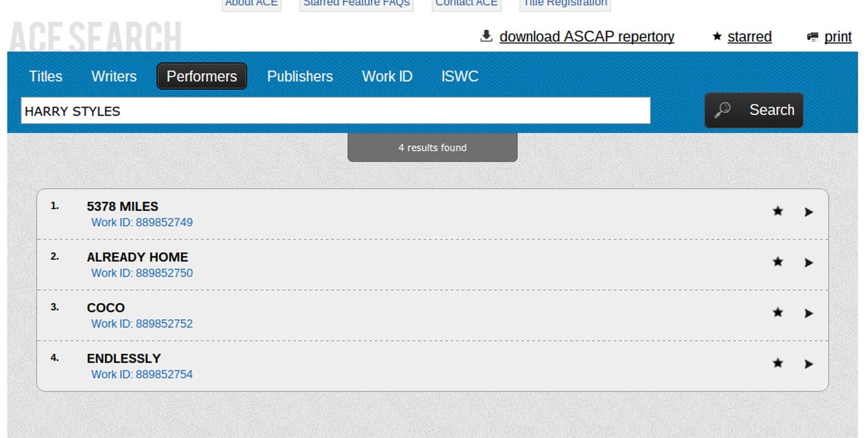Star the COCO work
This screenshot has width=868, height=438.
(778, 312)
